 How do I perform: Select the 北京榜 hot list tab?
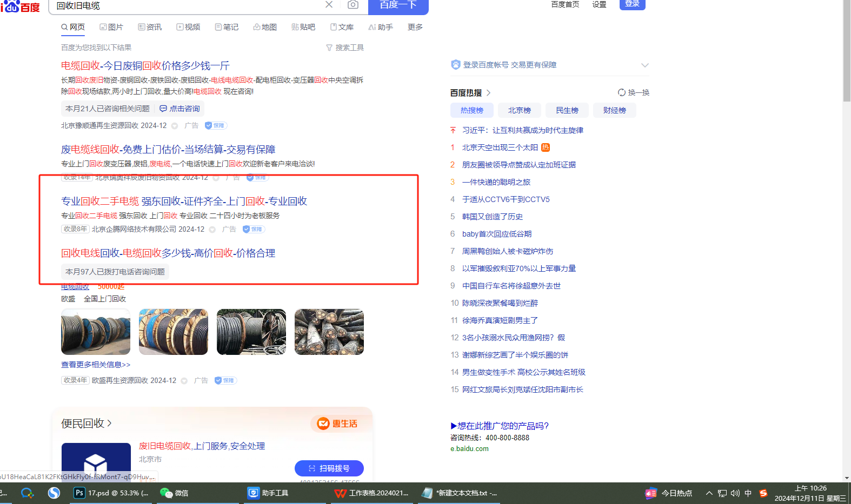519,110
